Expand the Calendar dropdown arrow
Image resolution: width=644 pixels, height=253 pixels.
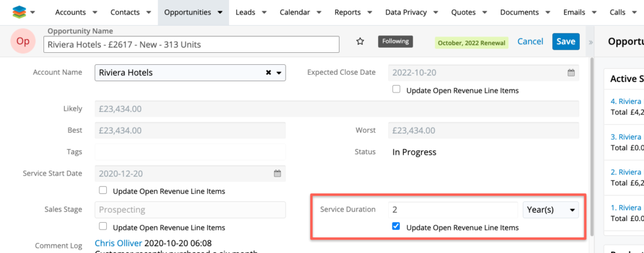click(x=319, y=13)
